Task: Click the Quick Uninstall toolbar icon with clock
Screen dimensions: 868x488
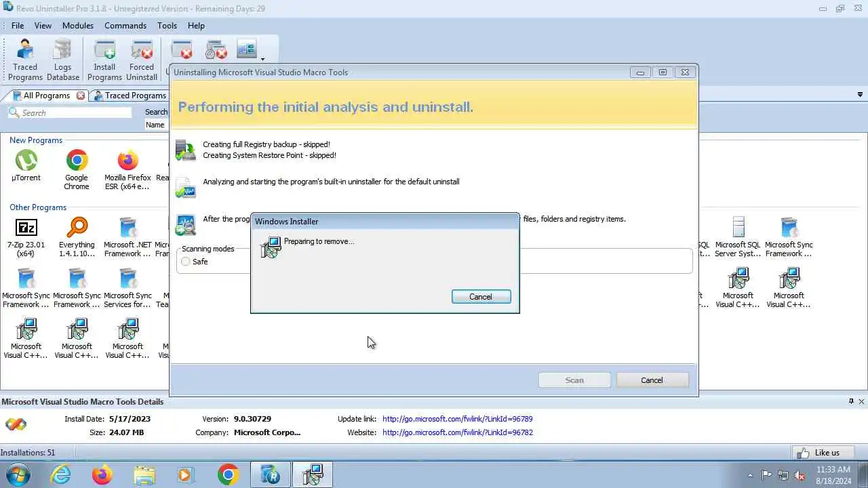Action: pyautogui.click(x=216, y=49)
